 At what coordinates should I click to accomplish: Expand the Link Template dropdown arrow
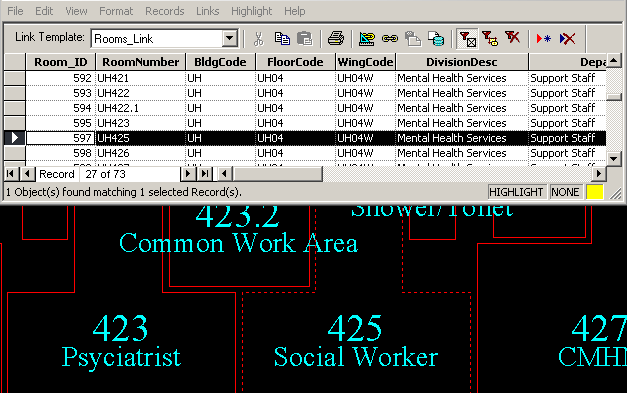coord(230,39)
